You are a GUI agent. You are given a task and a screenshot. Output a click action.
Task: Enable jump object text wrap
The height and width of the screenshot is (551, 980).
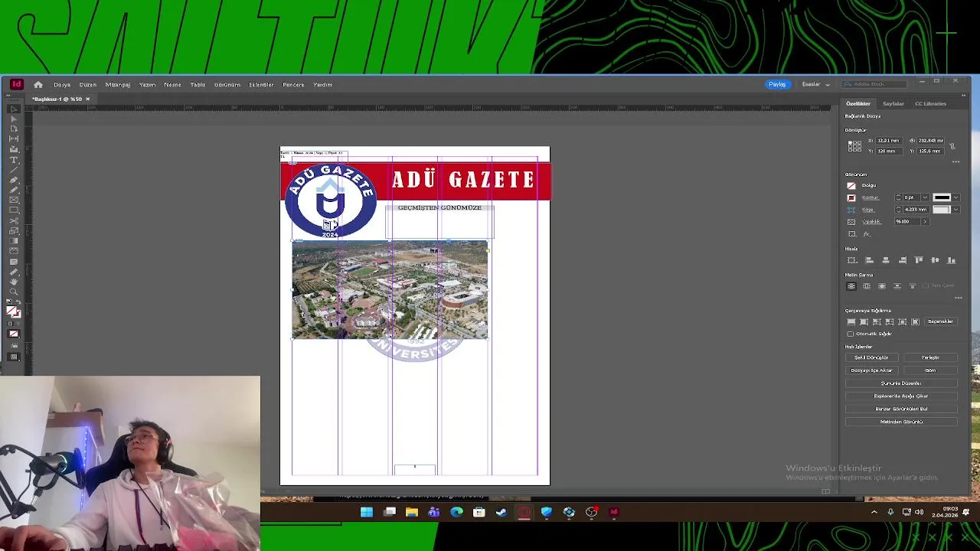pos(897,285)
